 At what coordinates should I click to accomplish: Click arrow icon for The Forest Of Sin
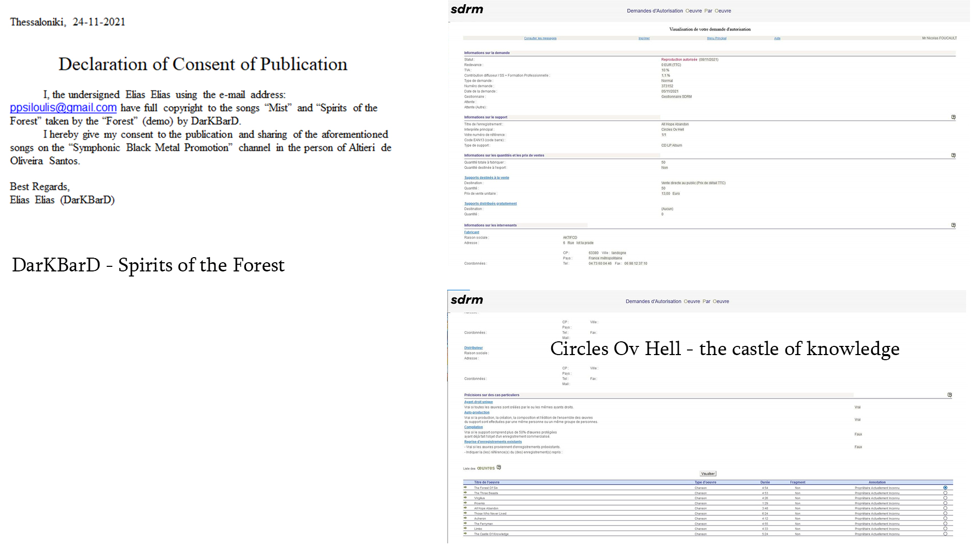pos(465,488)
